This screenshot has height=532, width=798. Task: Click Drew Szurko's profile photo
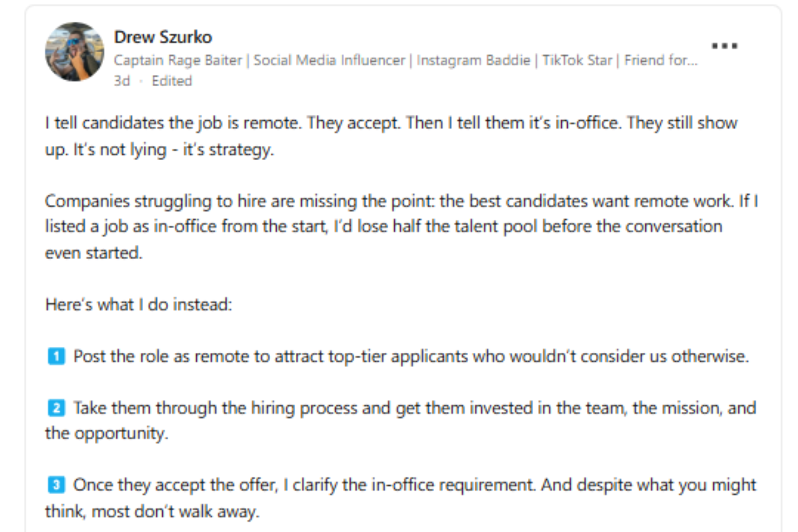tap(74, 52)
